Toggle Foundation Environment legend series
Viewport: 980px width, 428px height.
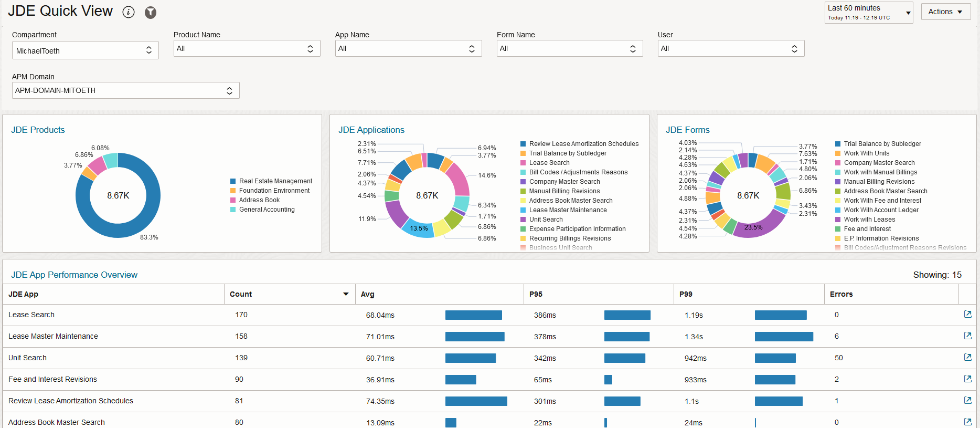pyautogui.click(x=270, y=191)
